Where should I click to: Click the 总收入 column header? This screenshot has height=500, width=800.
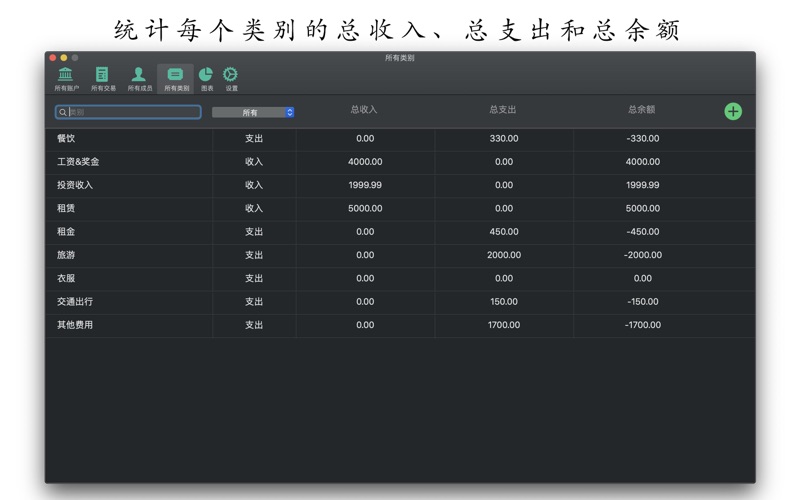click(x=364, y=110)
